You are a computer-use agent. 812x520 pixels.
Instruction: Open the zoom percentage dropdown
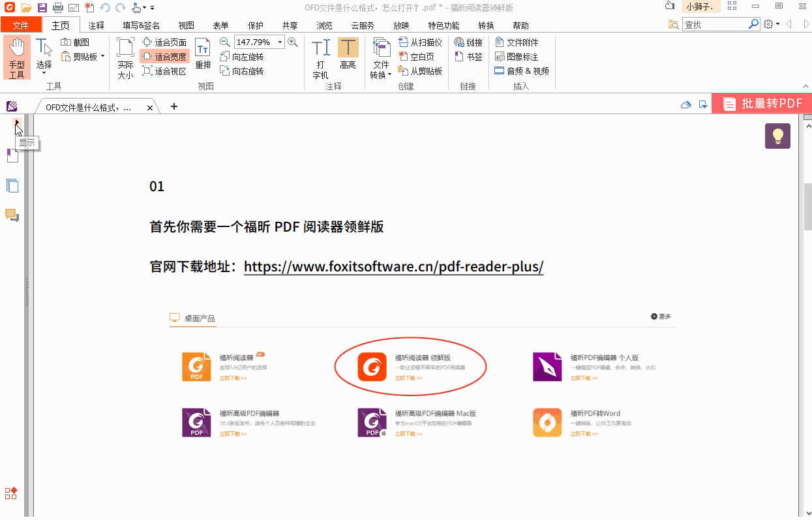280,41
